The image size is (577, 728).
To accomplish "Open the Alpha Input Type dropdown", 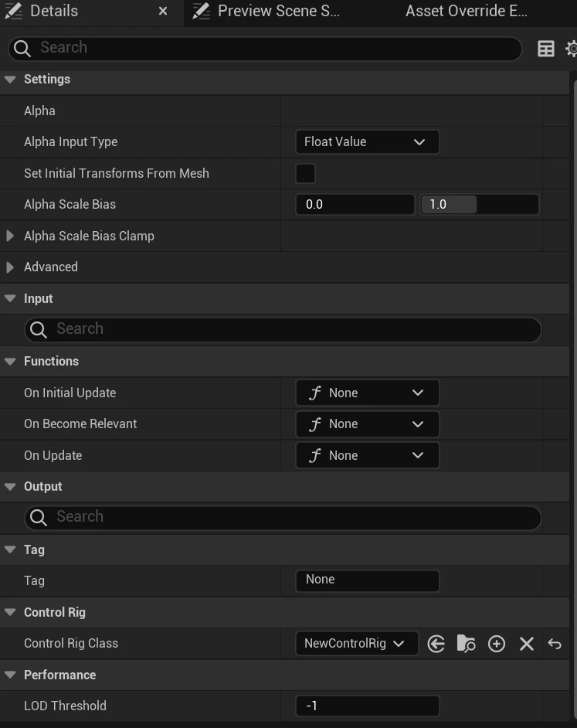I will (x=367, y=141).
